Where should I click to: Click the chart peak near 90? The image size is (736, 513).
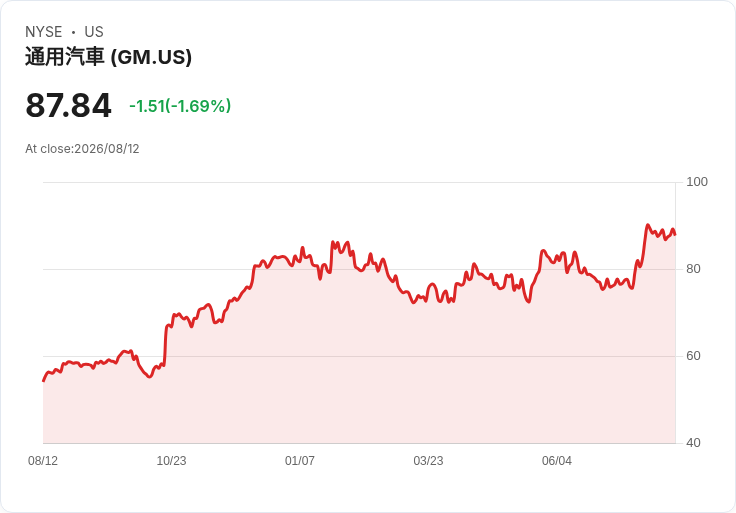coord(648,225)
